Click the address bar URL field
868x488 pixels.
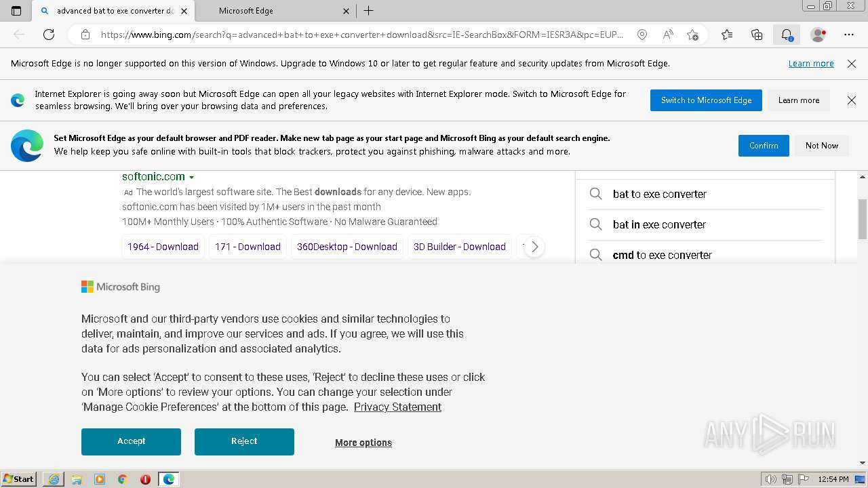pyautogui.click(x=361, y=35)
